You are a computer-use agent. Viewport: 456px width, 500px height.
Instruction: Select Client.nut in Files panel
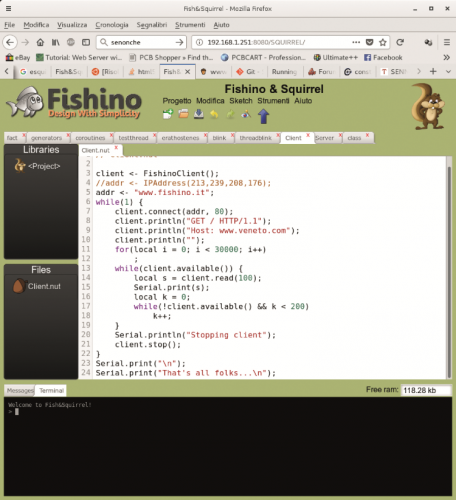tap(44, 286)
